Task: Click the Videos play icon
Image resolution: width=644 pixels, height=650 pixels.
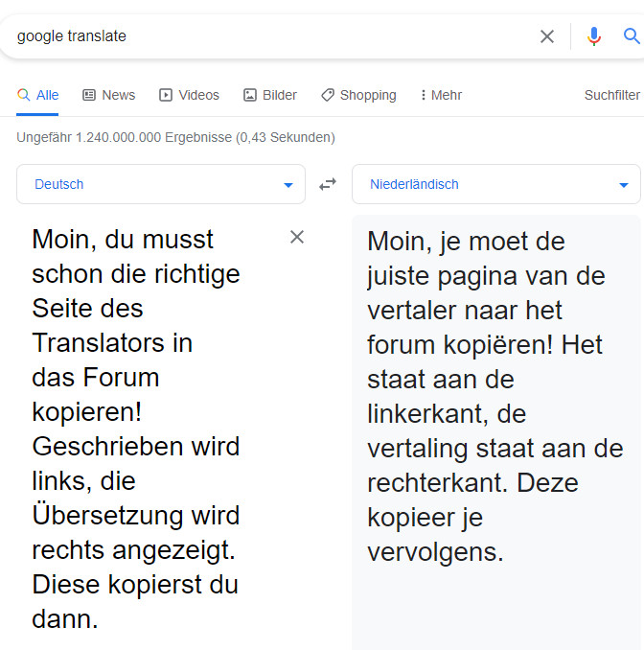Action: pyautogui.click(x=166, y=95)
